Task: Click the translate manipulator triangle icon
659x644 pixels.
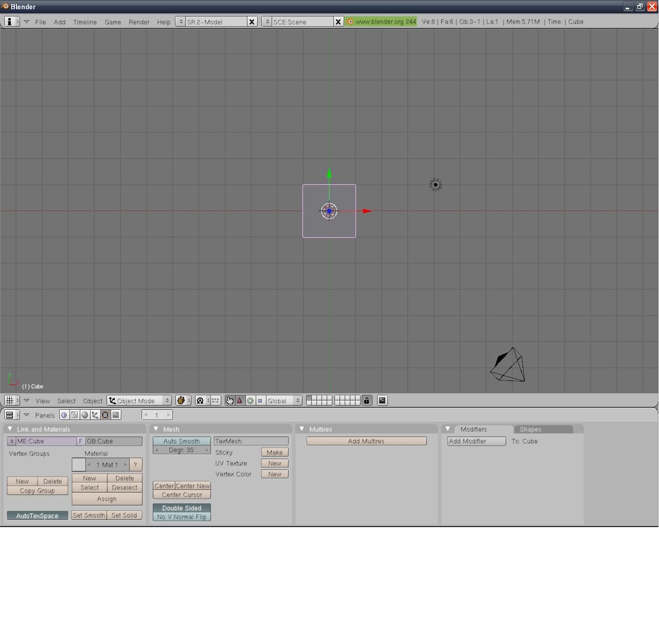Action: 240,401
